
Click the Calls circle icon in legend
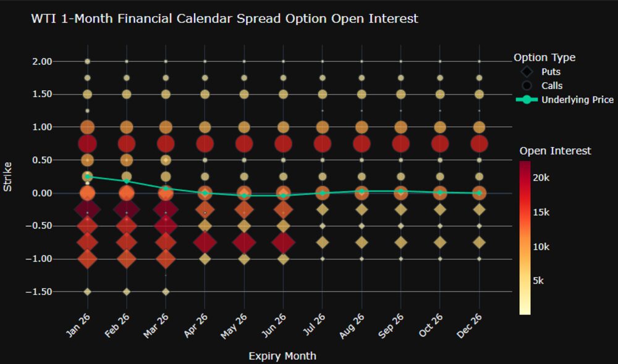click(x=527, y=85)
